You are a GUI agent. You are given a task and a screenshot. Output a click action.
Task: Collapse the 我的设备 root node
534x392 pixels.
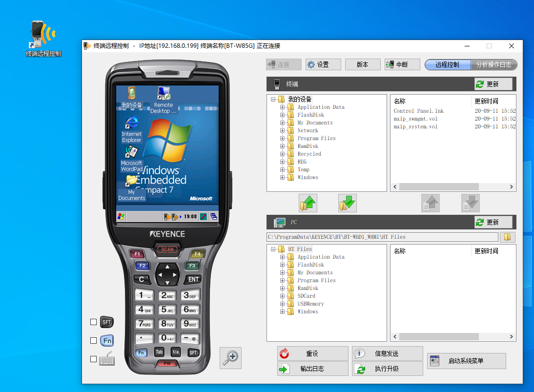pyautogui.click(x=273, y=99)
